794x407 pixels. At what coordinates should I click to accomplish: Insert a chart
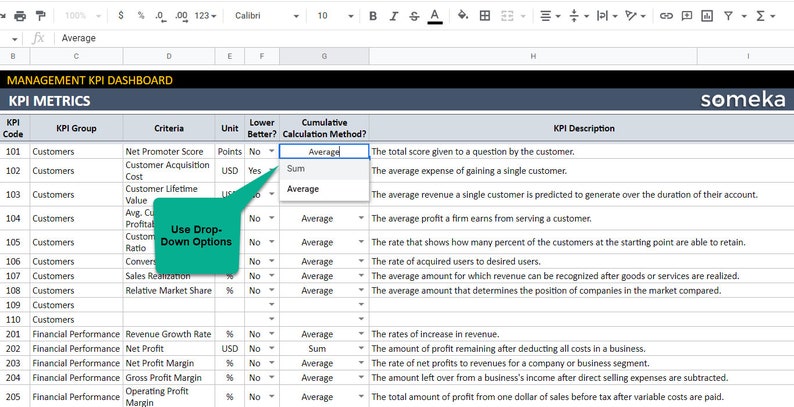pyautogui.click(x=707, y=16)
